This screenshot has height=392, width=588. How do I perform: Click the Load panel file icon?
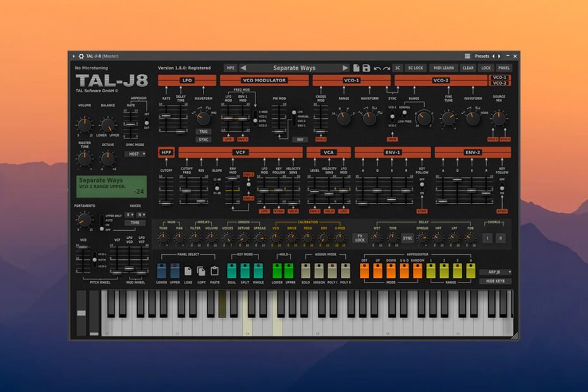[x=188, y=271]
